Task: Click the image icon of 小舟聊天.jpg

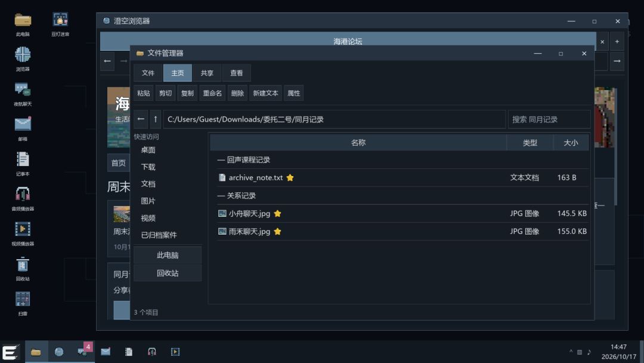Action: (222, 213)
